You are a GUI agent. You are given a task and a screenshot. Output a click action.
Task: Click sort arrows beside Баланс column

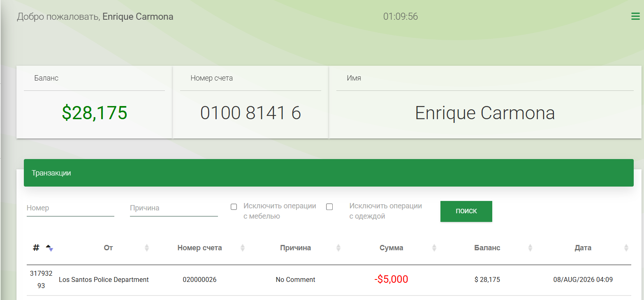530,248
